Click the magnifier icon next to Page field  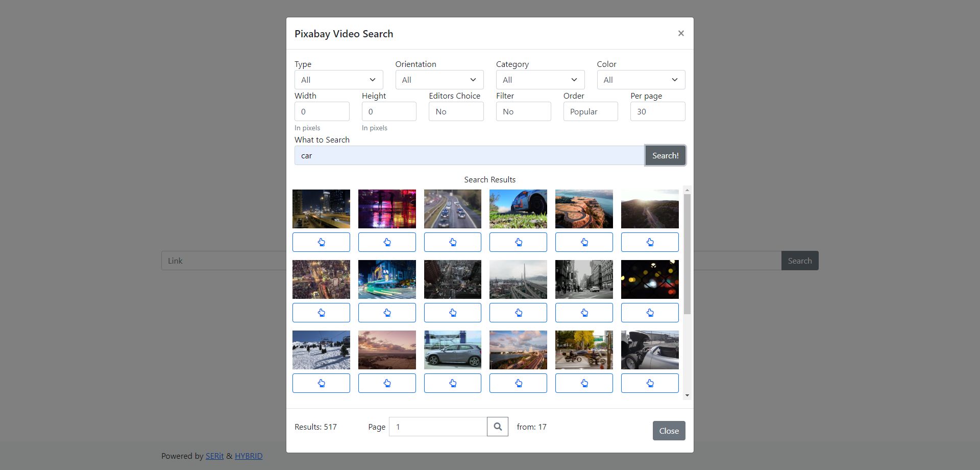[498, 427]
